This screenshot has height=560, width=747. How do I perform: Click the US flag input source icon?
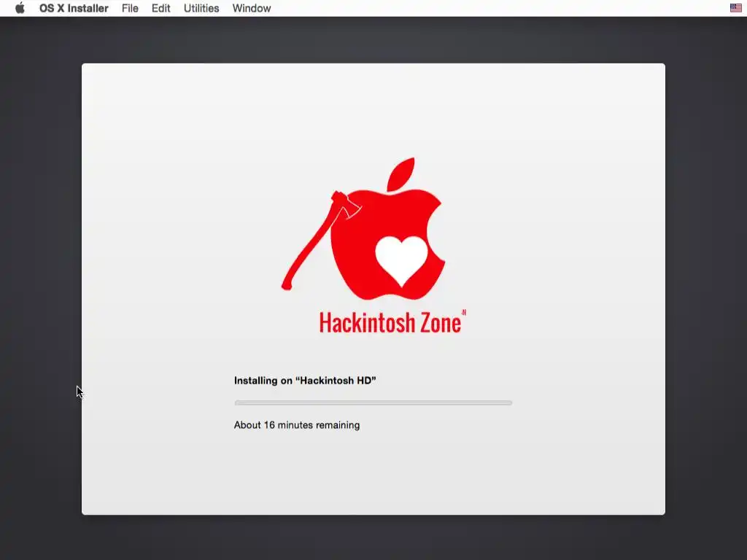735,7
